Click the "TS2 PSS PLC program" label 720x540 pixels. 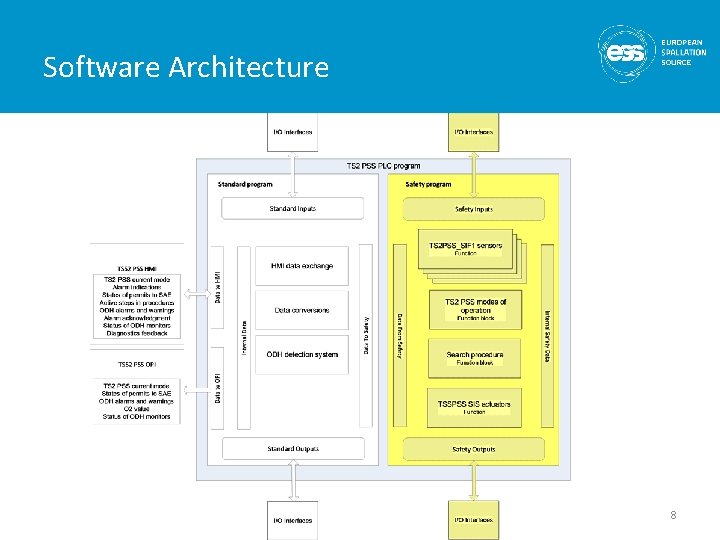click(383, 166)
